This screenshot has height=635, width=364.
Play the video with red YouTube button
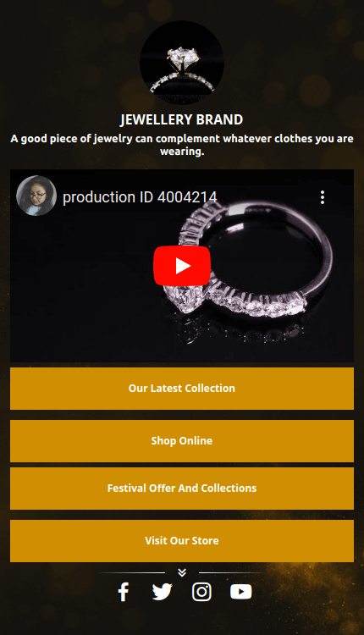[x=182, y=266]
